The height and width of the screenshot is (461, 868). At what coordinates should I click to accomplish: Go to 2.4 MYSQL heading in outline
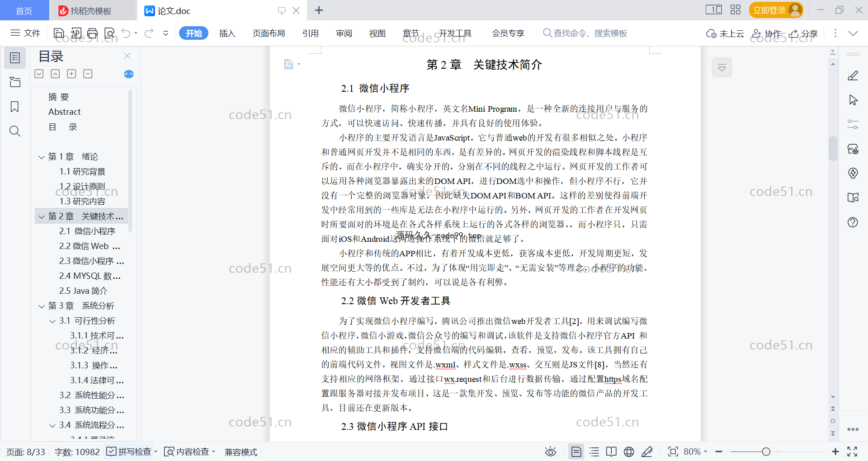tap(90, 276)
